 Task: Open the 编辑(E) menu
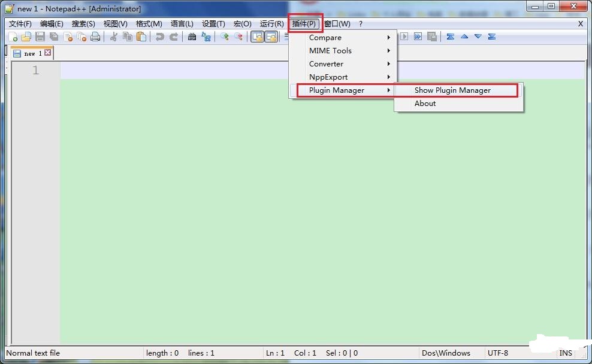tap(52, 24)
